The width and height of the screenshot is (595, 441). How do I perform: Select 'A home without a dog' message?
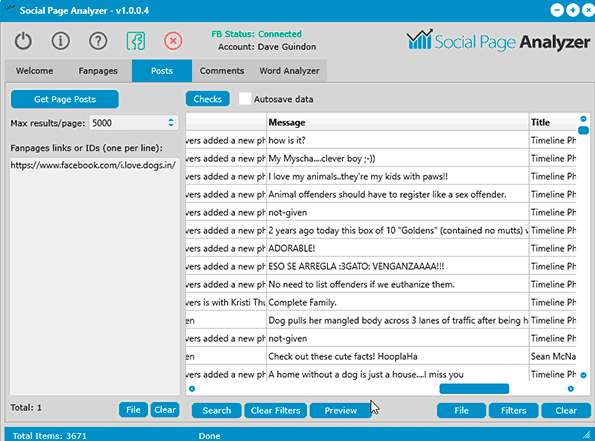[x=398, y=375]
